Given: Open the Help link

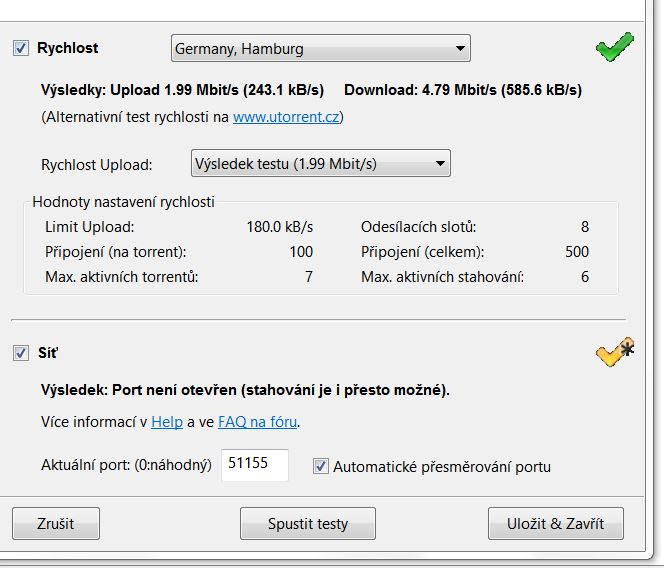Looking at the screenshot, I should 167,422.
